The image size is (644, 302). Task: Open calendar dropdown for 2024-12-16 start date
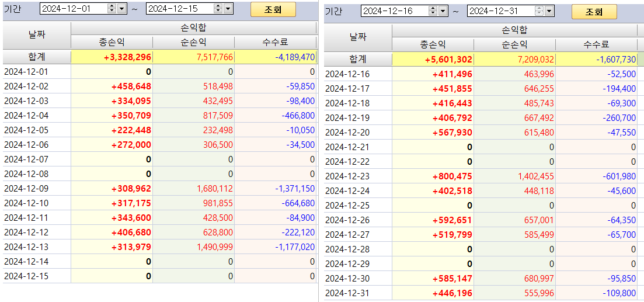pos(443,11)
